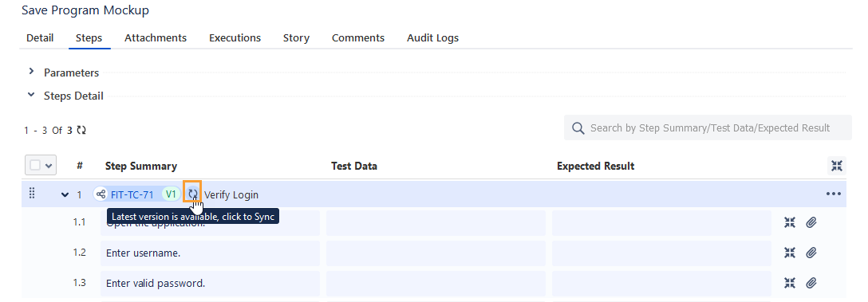Open the attachment icon for step 1.1

click(811, 222)
